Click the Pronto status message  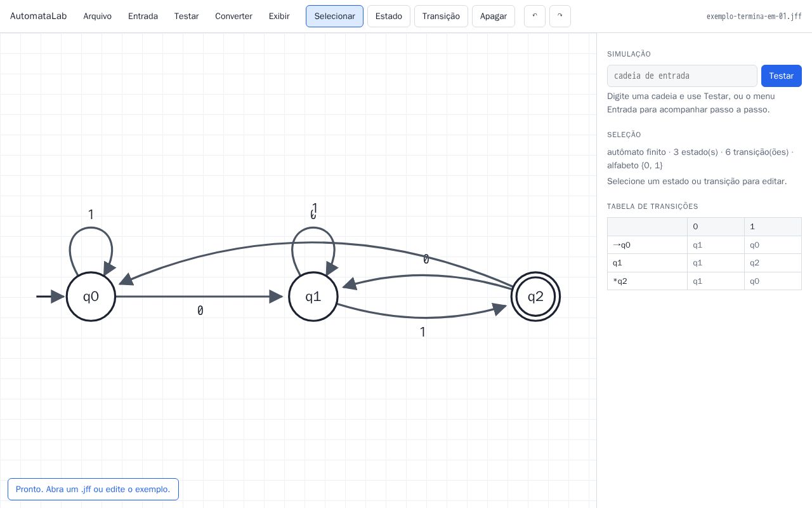(93, 489)
